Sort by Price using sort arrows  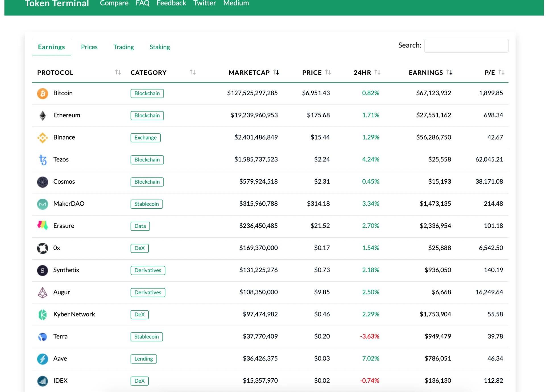point(328,72)
